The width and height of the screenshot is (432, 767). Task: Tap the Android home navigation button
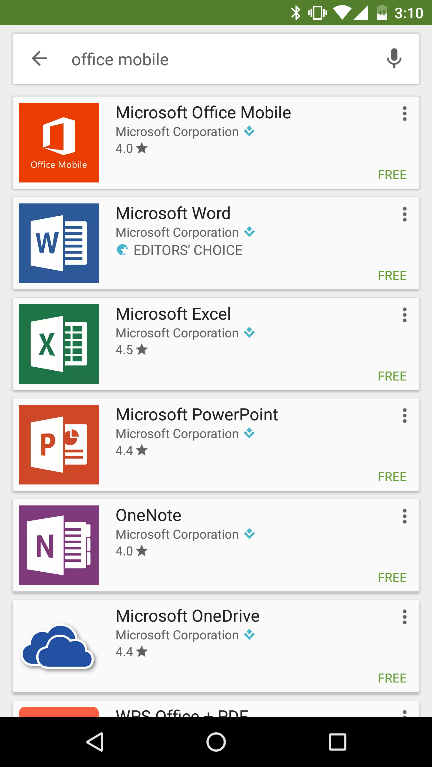[x=216, y=742]
